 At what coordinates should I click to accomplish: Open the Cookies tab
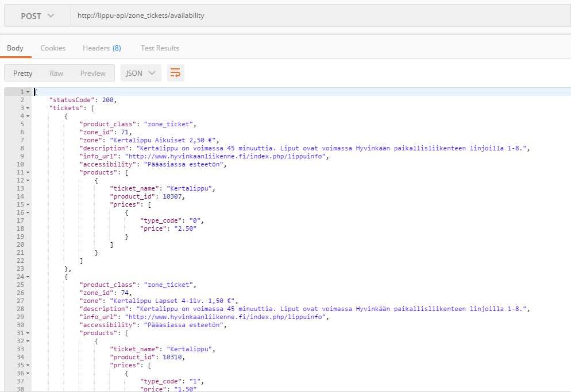pos(53,48)
